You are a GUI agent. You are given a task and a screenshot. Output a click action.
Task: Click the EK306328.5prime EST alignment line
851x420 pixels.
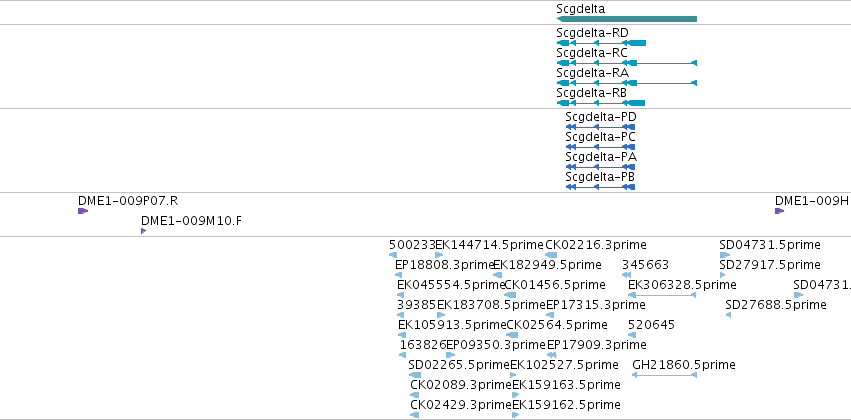pos(662,295)
